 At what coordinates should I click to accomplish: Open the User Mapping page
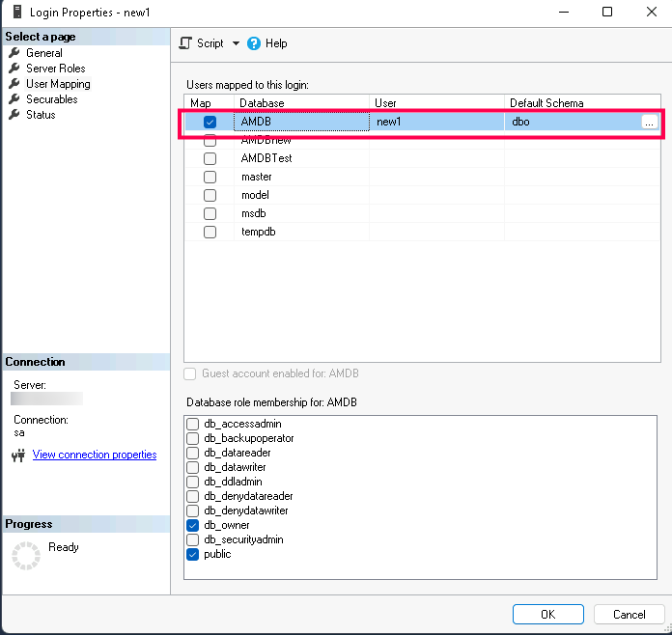(58, 84)
